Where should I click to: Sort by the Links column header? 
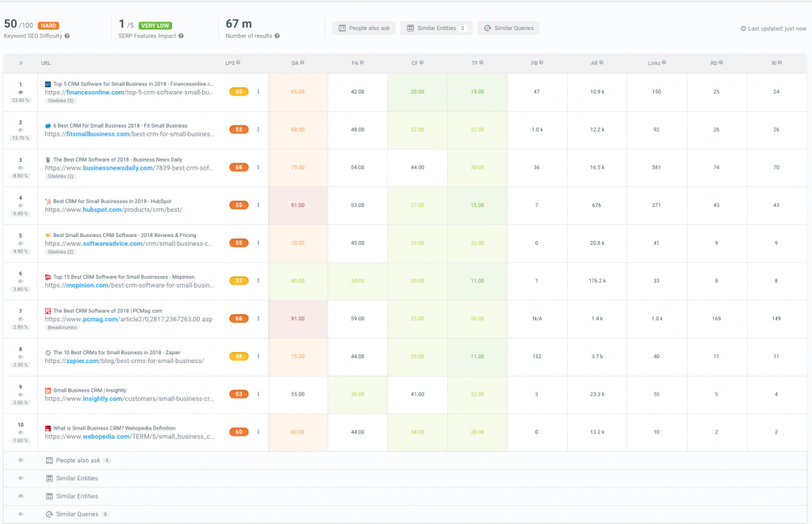[x=653, y=63]
